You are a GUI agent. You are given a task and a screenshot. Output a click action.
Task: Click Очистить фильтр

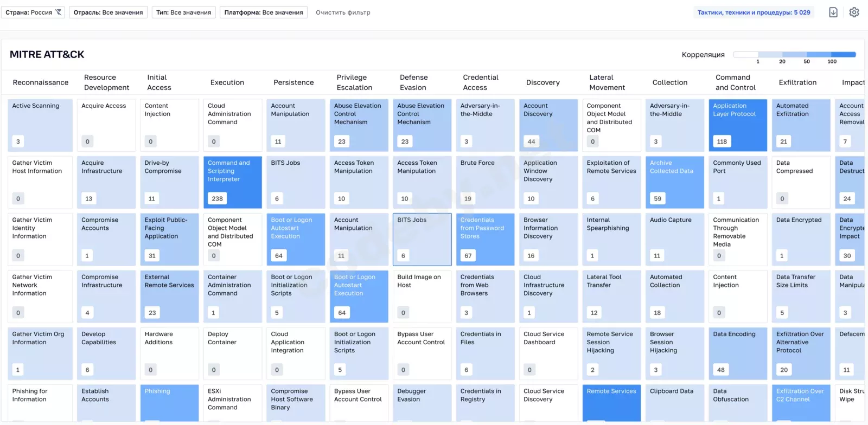tap(343, 12)
